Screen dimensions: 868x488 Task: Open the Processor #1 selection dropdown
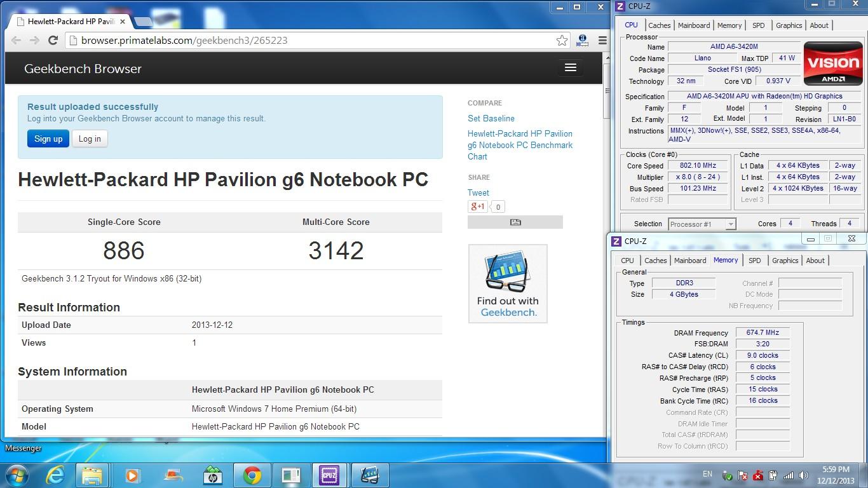pos(702,224)
